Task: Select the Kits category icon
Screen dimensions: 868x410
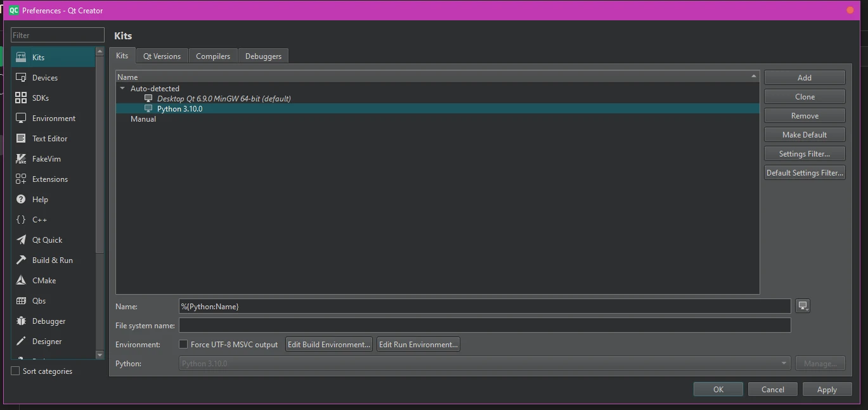Action: pos(21,57)
